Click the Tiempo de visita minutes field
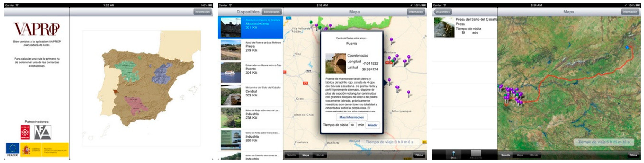 (352, 125)
